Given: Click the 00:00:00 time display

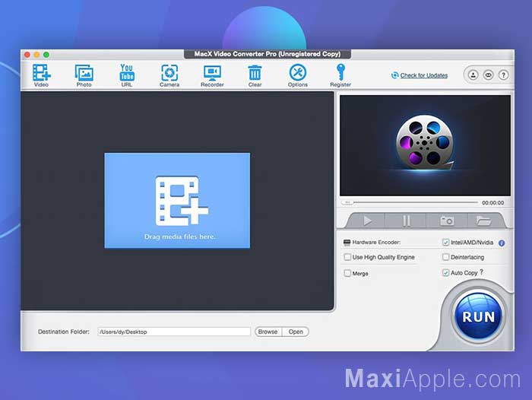Looking at the screenshot, I should (493, 203).
